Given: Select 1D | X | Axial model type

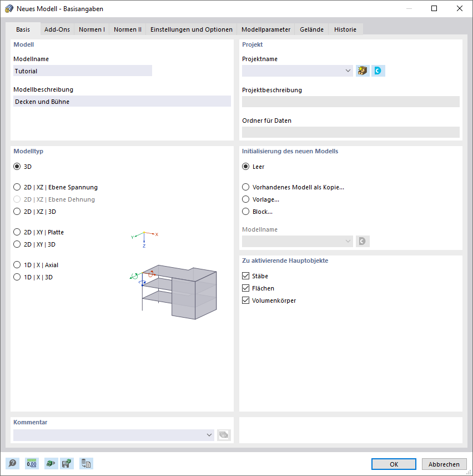Looking at the screenshot, I should tap(17, 265).
